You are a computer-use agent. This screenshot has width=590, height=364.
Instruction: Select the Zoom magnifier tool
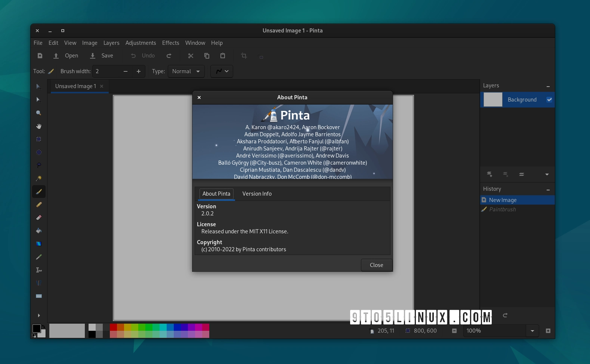(x=38, y=113)
